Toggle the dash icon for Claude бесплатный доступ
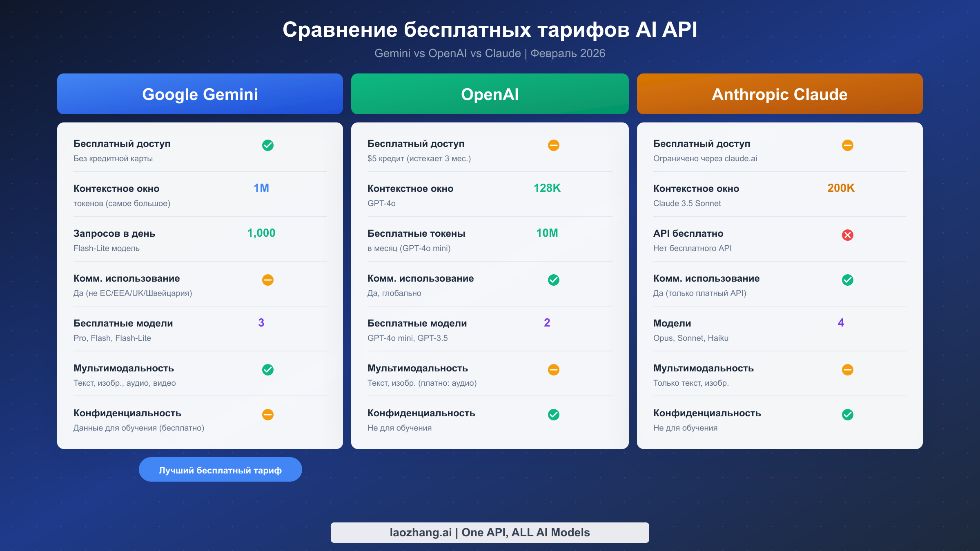980x551 pixels. (848, 145)
